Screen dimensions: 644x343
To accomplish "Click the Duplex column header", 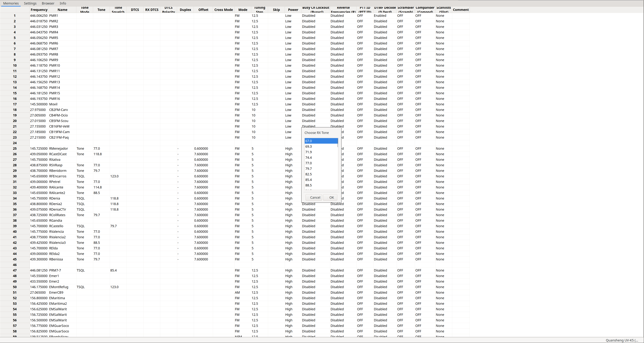I will [x=185, y=10].
